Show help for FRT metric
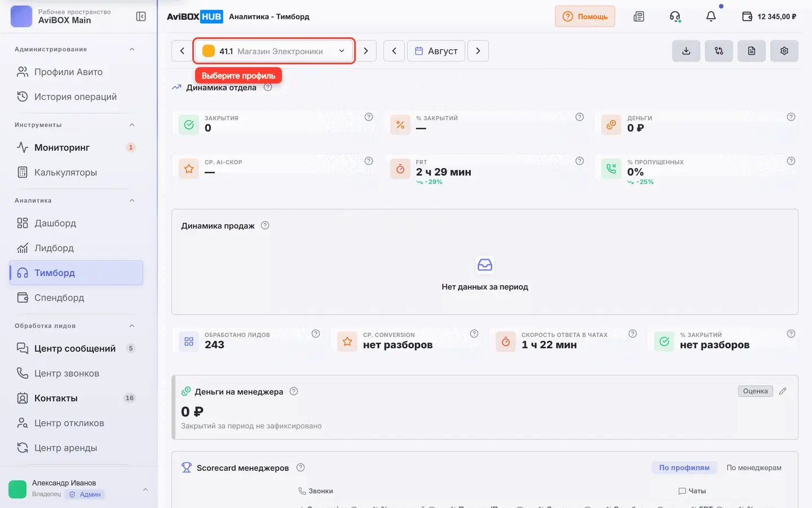812x508 pixels. 580,161
